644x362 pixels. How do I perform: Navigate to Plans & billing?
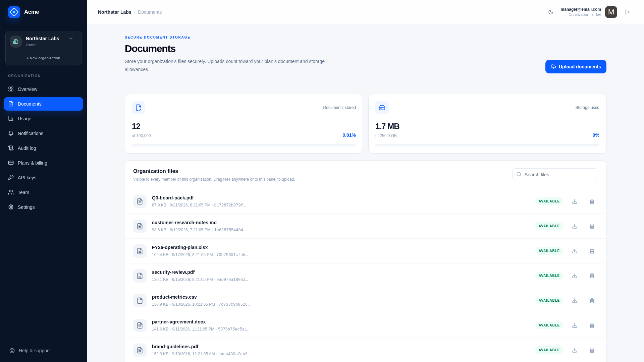[x=43, y=163]
